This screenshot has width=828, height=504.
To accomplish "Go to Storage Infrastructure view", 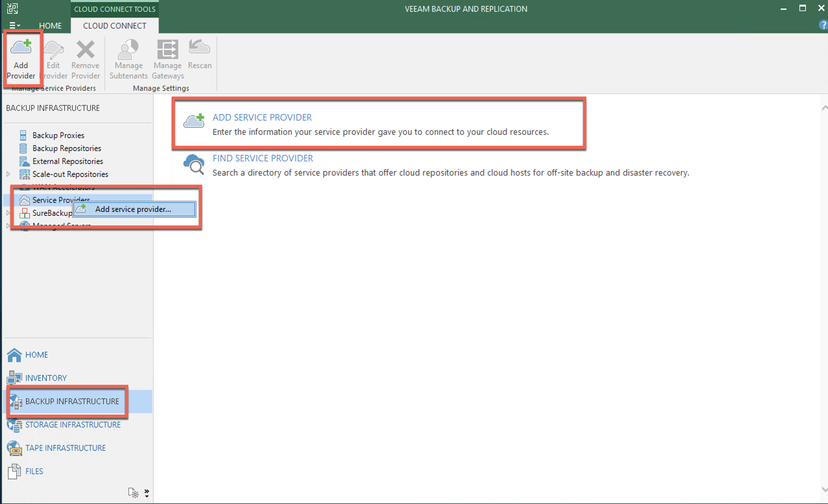I will 73,425.
